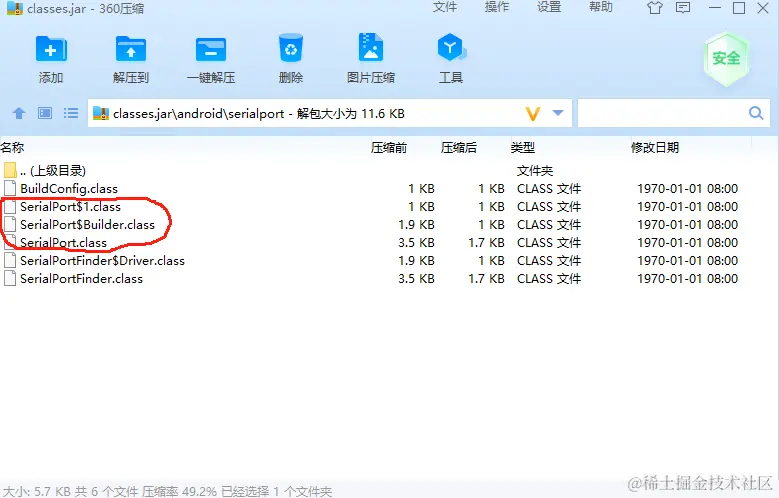Viewport: 779px width, 498px height.
Task: Click CLASS 文件 type of SerialPortFinder.class
Action: click(x=549, y=278)
